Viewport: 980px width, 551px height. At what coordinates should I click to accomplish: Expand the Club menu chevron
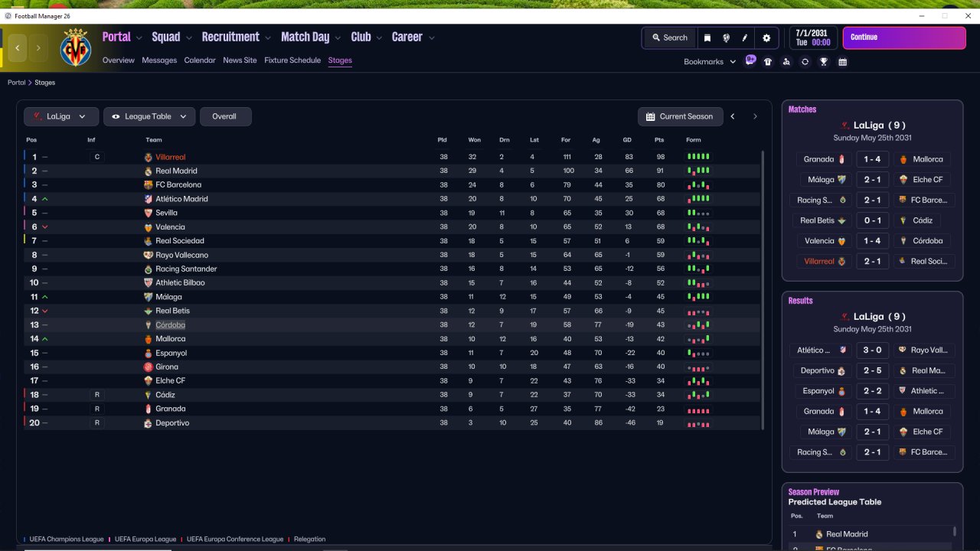(x=379, y=37)
